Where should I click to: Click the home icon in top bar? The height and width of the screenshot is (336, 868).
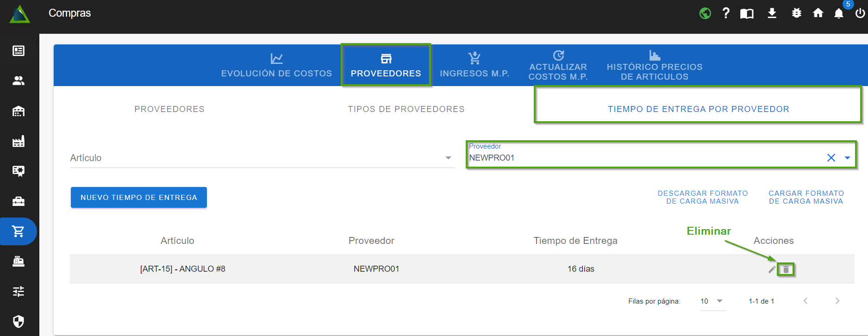(x=818, y=13)
